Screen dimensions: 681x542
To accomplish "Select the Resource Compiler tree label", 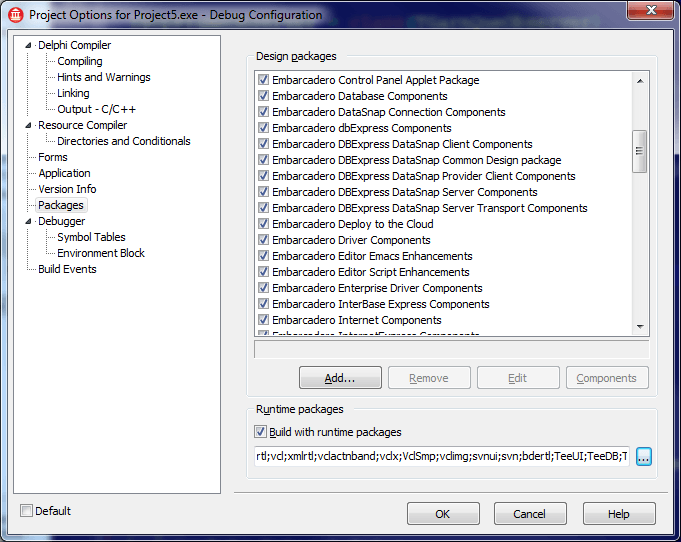I will [83, 125].
